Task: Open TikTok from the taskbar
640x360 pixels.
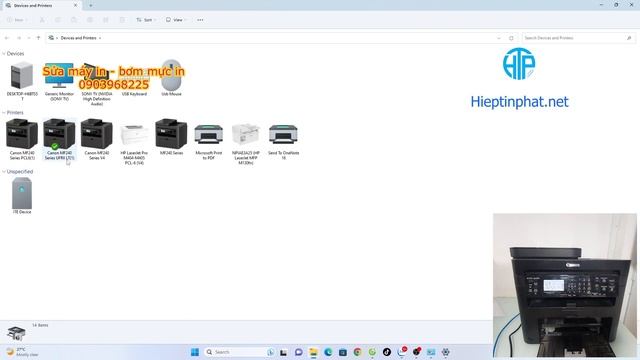Action: [x=387, y=352]
